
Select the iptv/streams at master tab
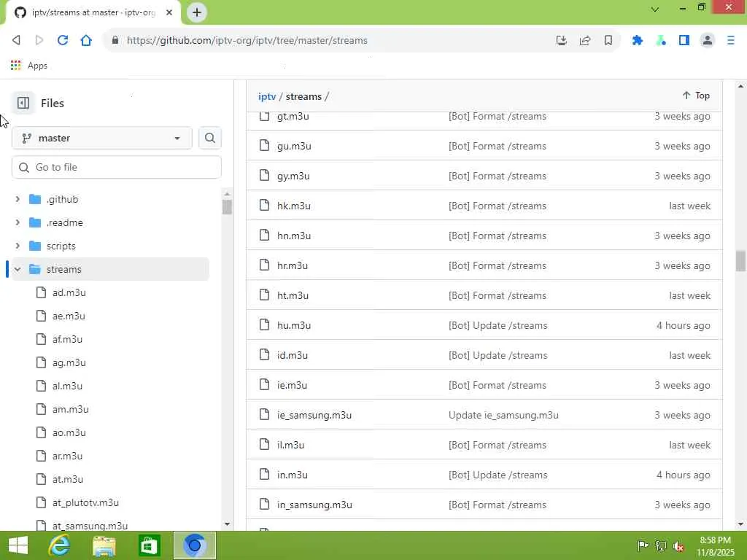(x=94, y=12)
